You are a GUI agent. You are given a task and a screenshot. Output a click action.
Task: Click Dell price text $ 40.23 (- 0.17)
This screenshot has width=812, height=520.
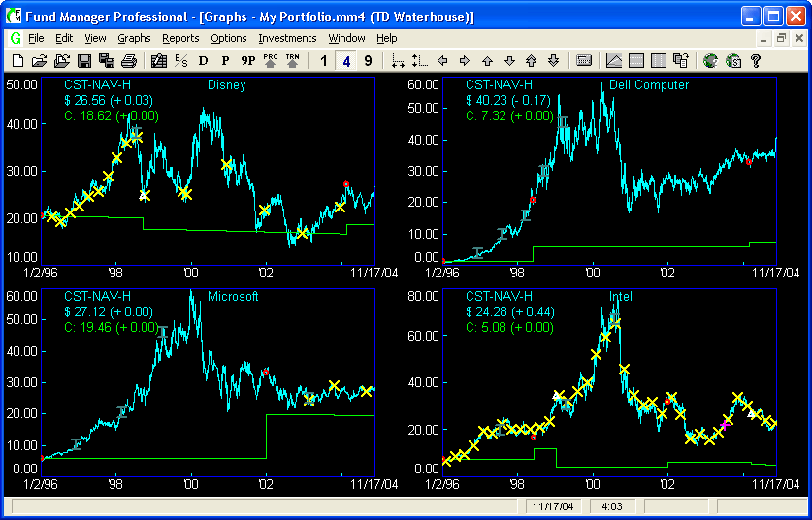pos(510,101)
